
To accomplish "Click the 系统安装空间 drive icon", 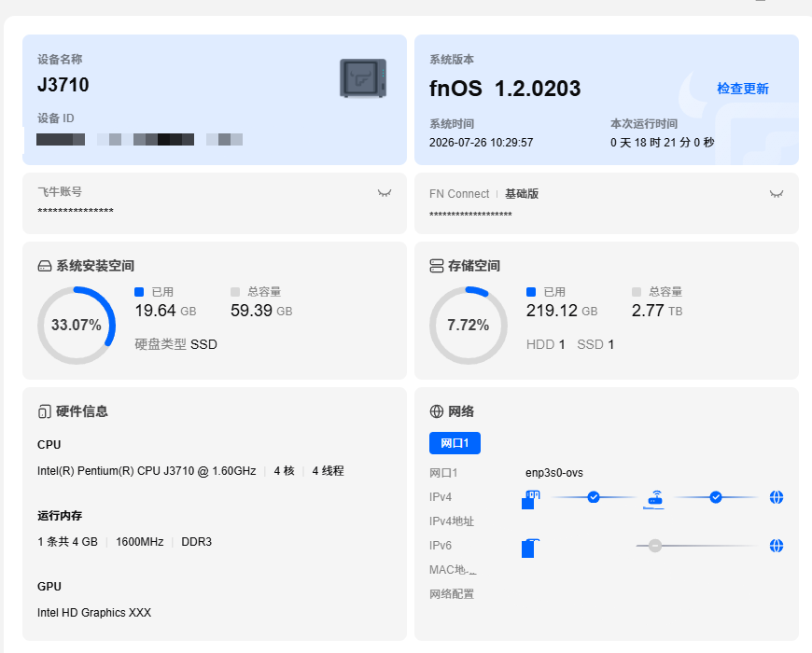I will tap(45, 266).
